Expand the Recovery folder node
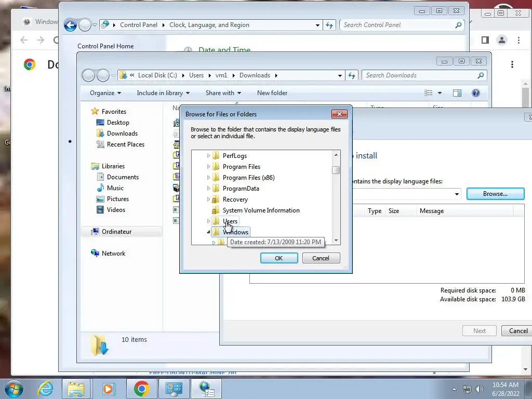 208,199
